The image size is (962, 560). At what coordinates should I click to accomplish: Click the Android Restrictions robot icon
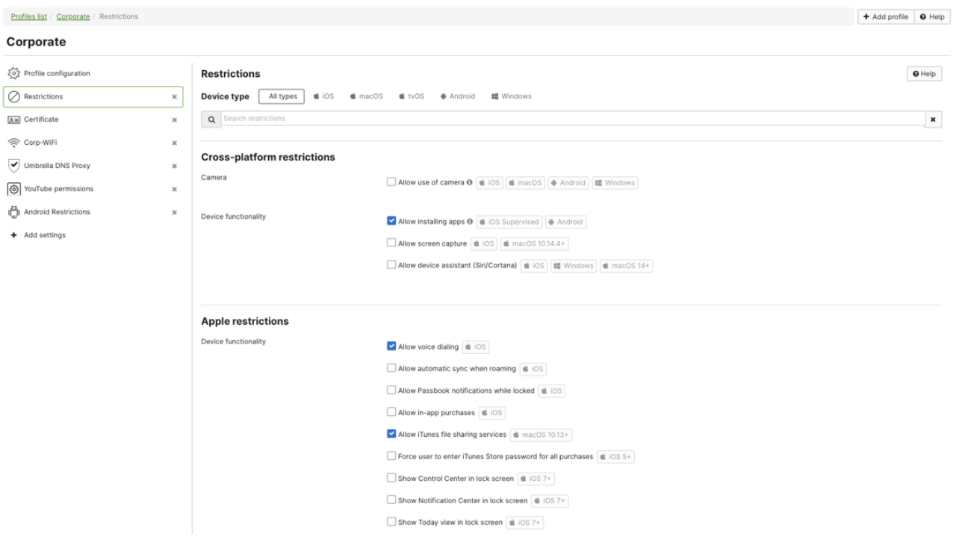click(x=13, y=212)
